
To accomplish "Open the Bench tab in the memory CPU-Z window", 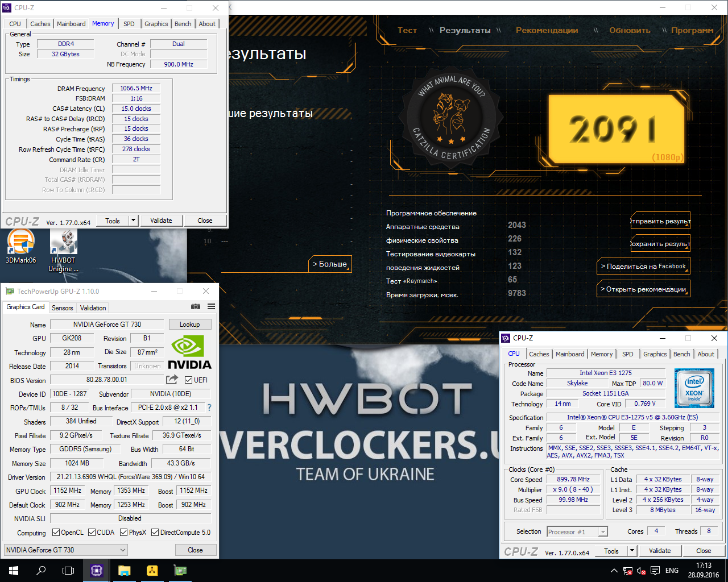I will click(183, 24).
